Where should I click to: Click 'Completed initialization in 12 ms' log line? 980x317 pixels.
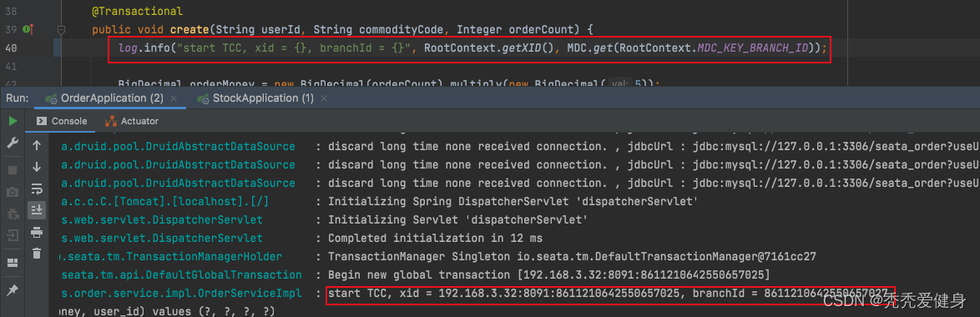[435, 239]
